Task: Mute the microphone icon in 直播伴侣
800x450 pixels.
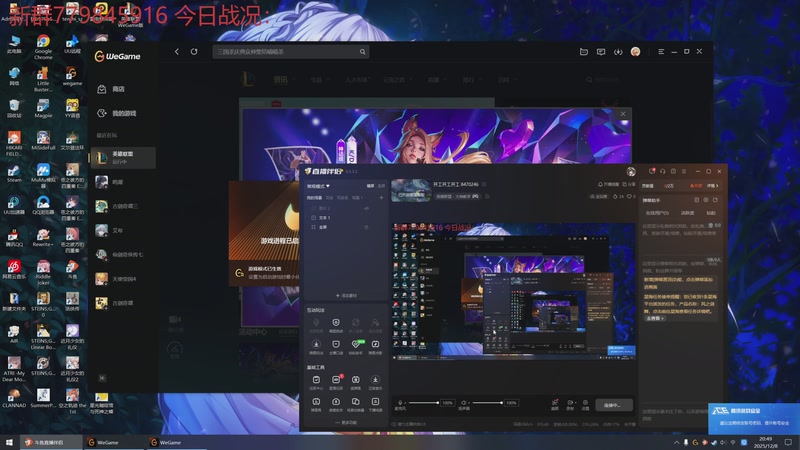Action: point(400,403)
